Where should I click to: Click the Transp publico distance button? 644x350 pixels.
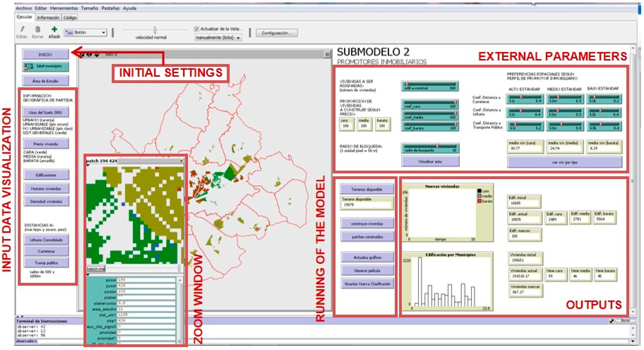46,263
